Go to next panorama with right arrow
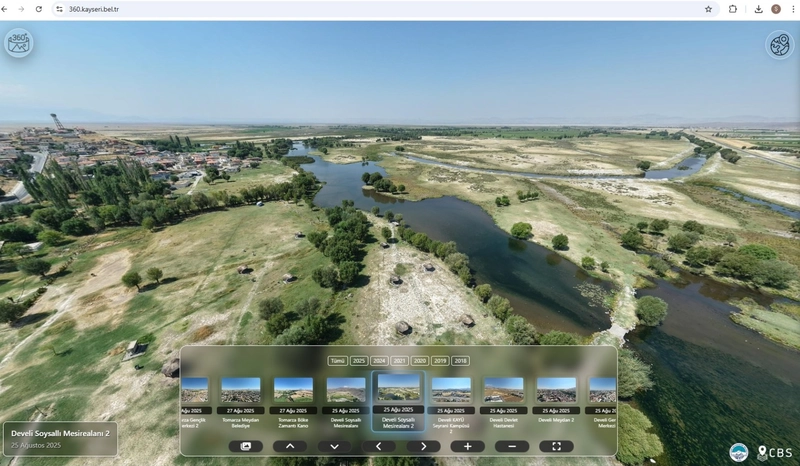Viewport: 800px width, 466px height. [423, 446]
